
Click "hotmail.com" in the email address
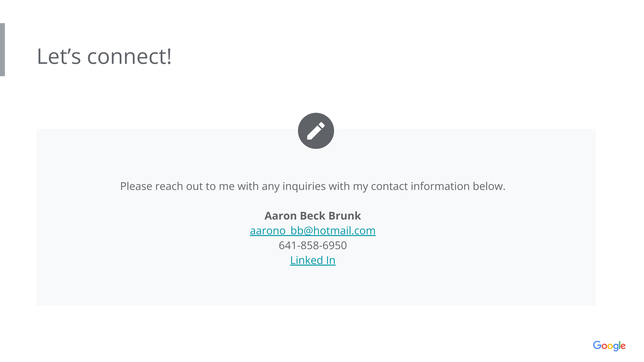344,231
